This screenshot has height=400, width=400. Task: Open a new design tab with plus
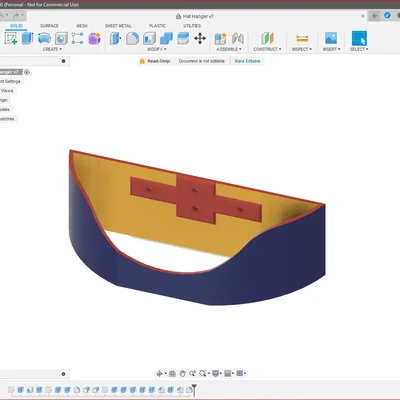coord(374,16)
